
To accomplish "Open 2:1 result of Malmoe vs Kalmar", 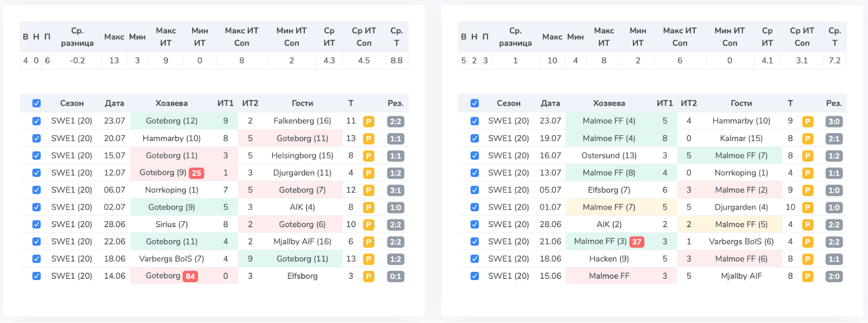I will [x=834, y=139].
